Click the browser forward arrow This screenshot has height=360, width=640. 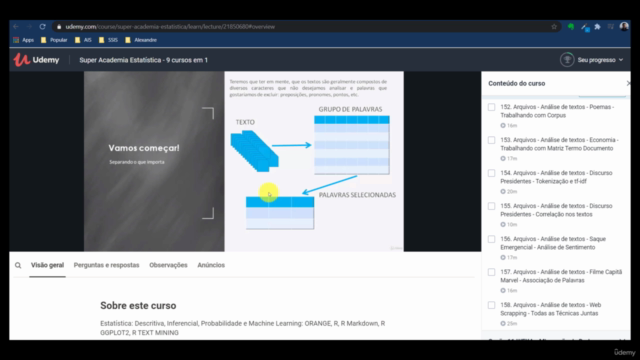(x=29, y=27)
